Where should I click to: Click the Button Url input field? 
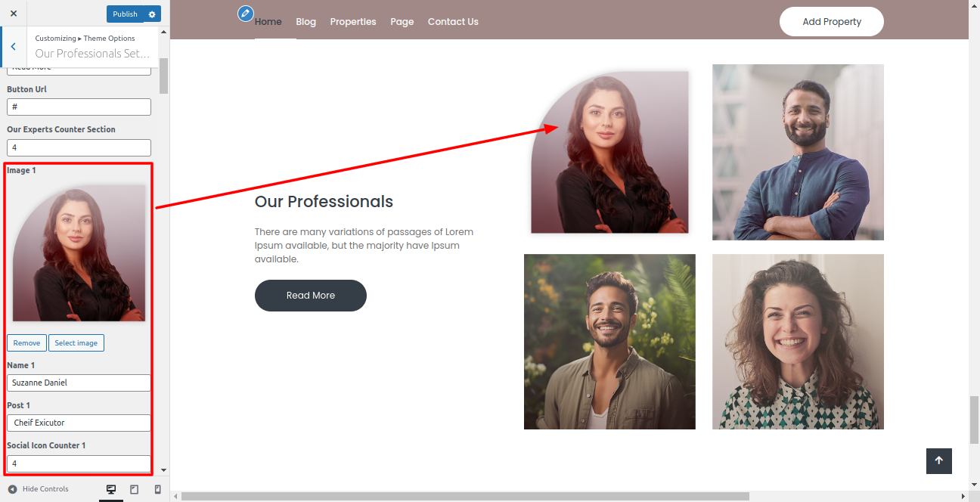pos(79,107)
